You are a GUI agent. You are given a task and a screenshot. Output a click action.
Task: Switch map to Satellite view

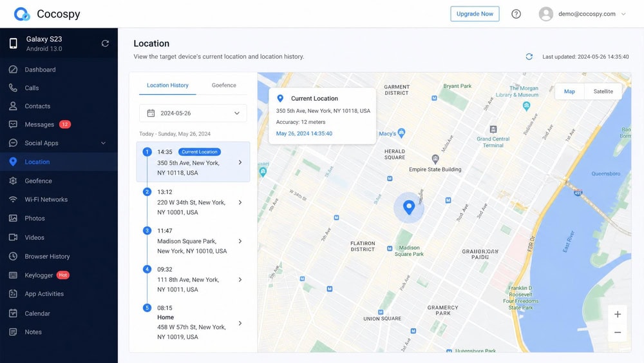point(603,92)
